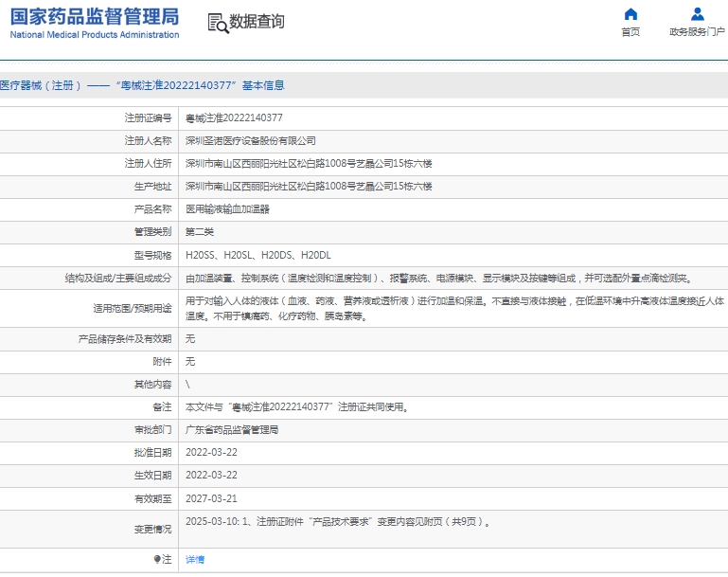Image resolution: width=728 pixels, height=577 pixels.
Task: Click the page heading with 基本信息
Action: click(142, 85)
